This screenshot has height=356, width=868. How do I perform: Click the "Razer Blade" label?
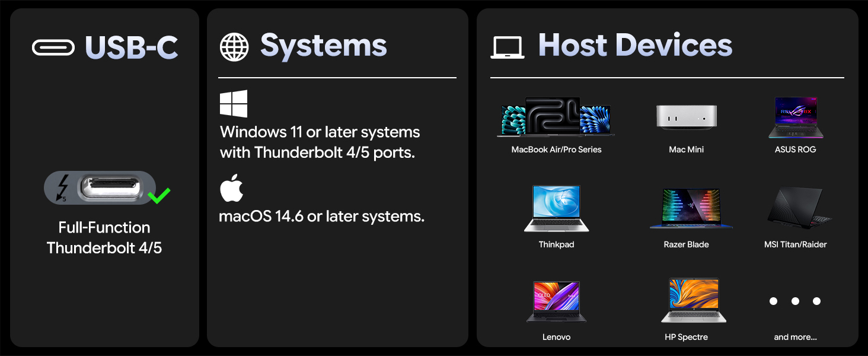(687, 244)
